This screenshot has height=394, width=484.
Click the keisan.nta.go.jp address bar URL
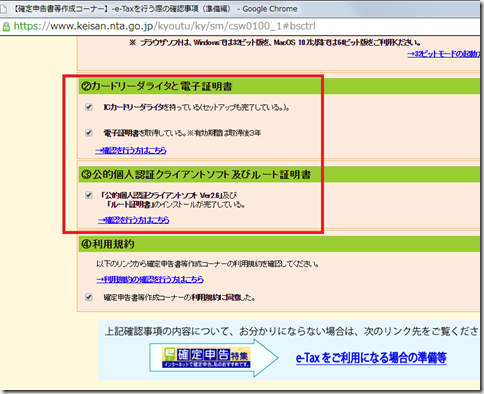pos(165,26)
